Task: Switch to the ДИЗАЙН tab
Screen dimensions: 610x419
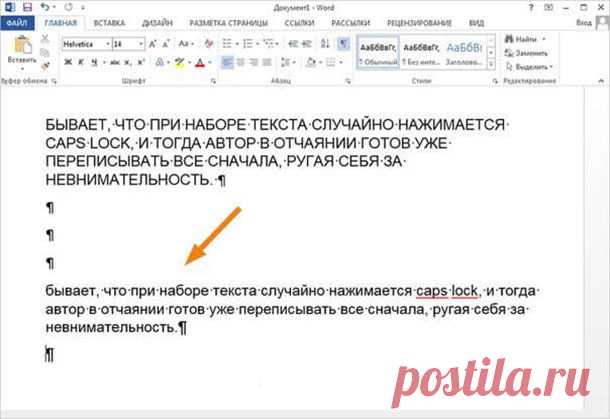Action: pyautogui.click(x=157, y=23)
